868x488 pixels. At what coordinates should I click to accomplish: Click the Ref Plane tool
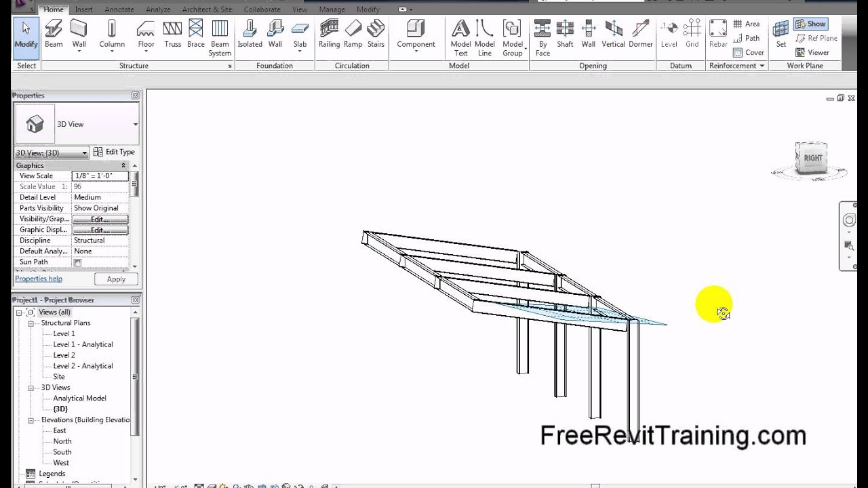(816, 38)
